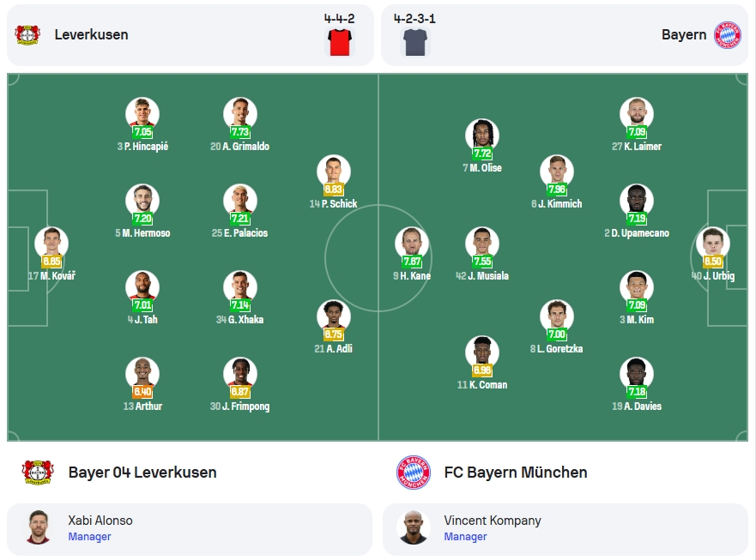Click A. Grimaldo's player photo
This screenshot has height=560, width=756.
pyautogui.click(x=240, y=114)
